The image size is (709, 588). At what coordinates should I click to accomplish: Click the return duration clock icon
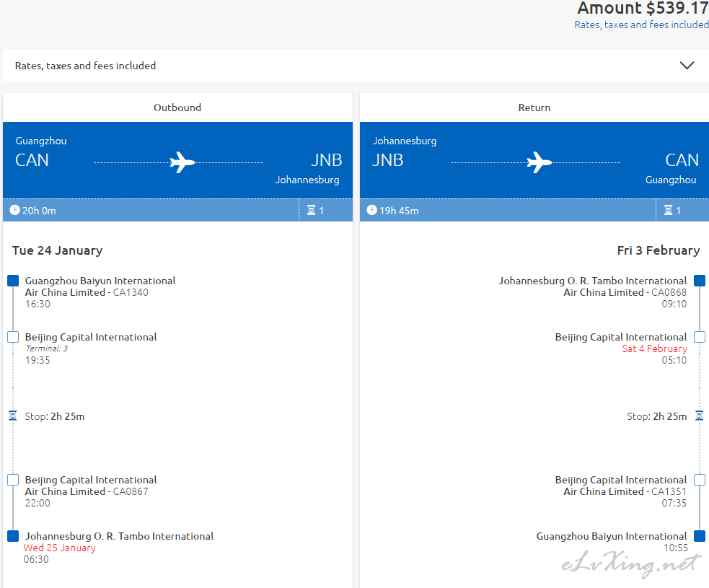(372, 211)
